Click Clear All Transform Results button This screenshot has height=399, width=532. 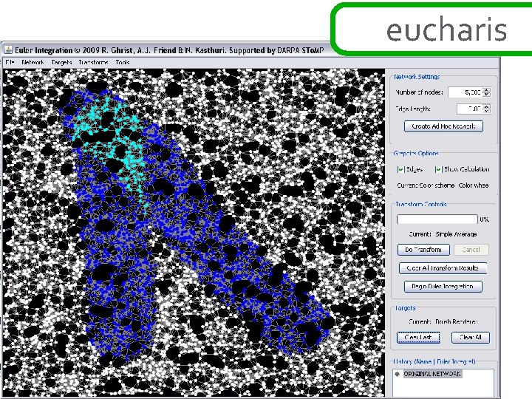[x=443, y=268]
